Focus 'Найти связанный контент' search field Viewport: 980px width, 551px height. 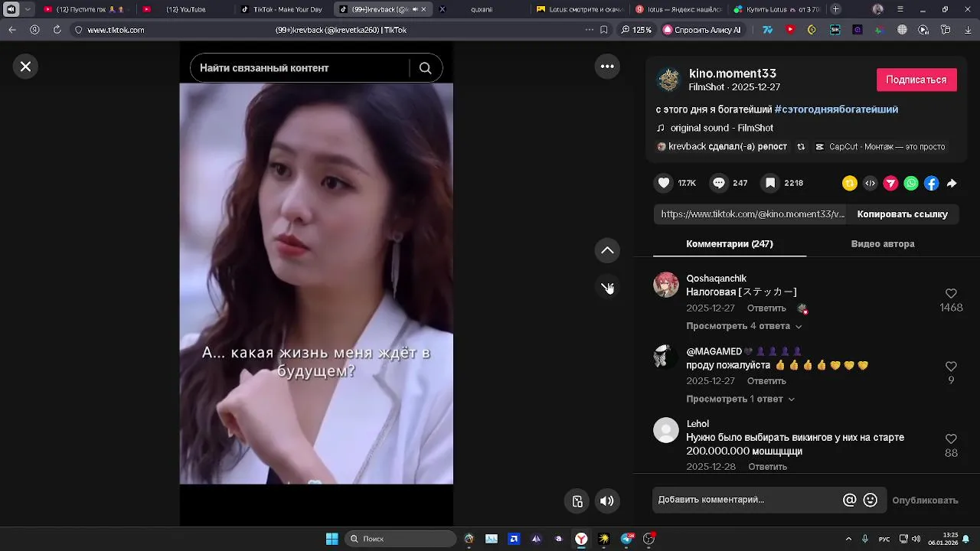tap(299, 68)
